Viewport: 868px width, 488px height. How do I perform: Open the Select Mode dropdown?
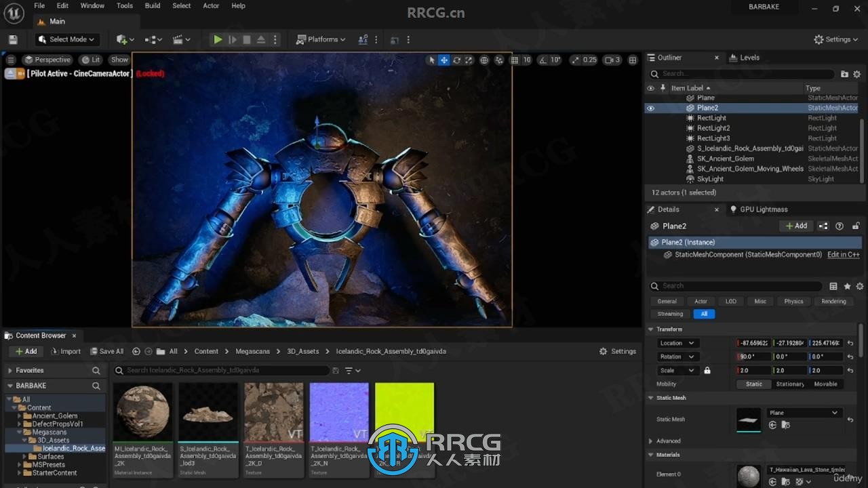(x=67, y=39)
